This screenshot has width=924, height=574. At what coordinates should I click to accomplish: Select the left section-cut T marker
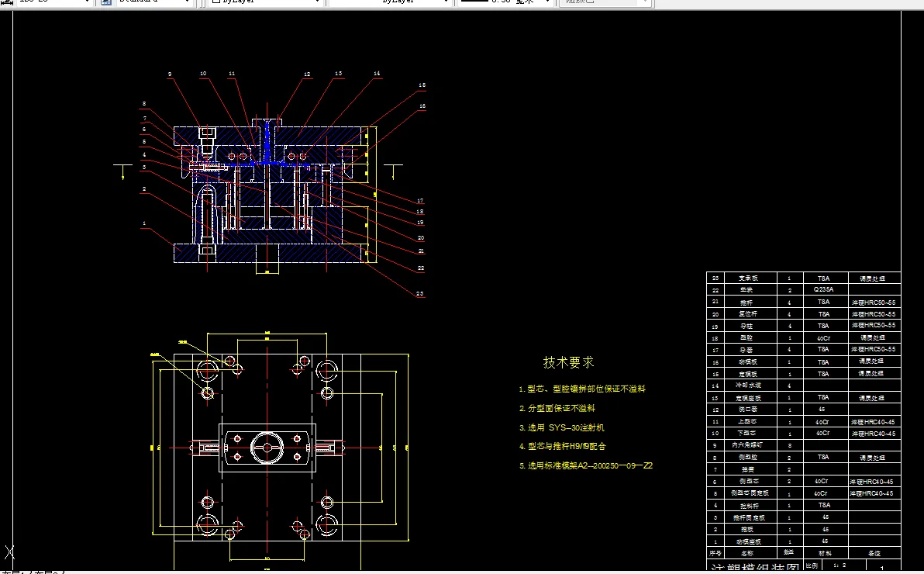pos(122,171)
